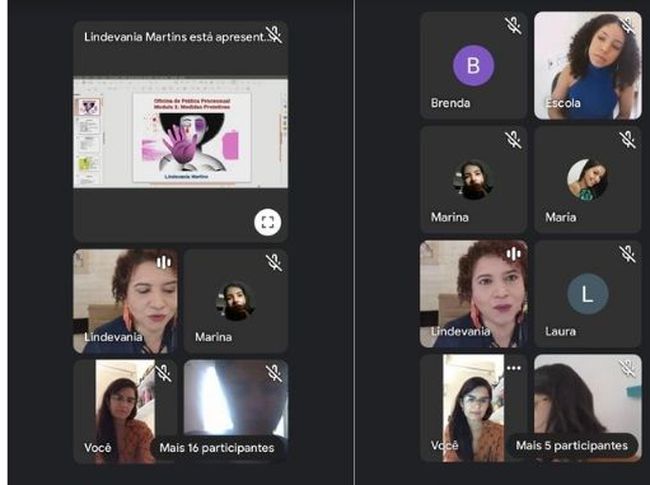
Task: Click Maria's name label
Action: 560,217
